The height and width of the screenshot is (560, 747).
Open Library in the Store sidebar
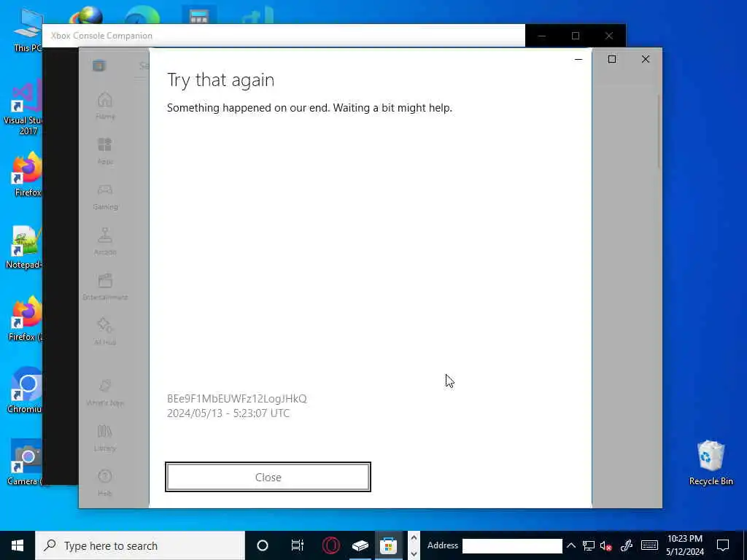pyautogui.click(x=105, y=438)
